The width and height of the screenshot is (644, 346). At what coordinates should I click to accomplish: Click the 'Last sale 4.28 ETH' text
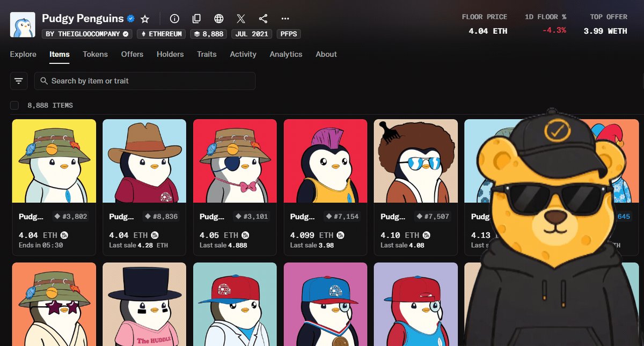tap(138, 245)
